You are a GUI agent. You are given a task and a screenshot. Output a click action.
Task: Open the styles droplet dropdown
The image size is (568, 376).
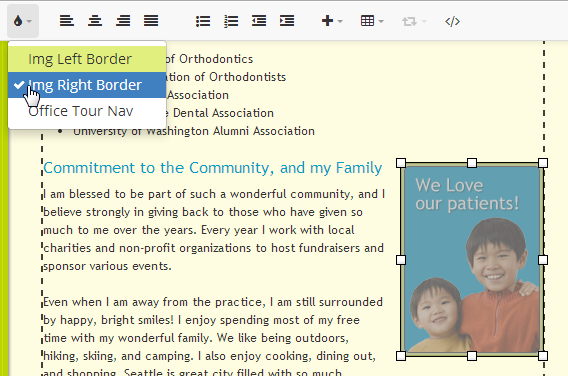[22, 21]
